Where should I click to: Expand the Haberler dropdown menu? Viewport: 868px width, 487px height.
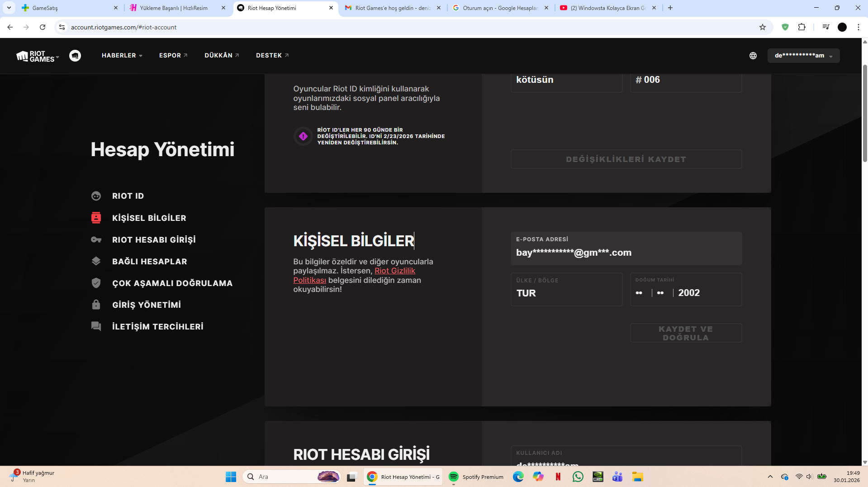[x=122, y=56]
